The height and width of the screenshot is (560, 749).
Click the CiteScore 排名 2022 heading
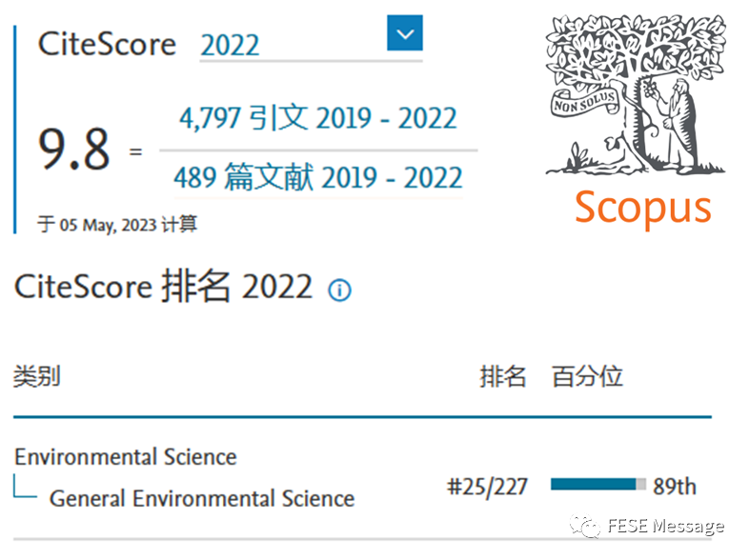163,287
